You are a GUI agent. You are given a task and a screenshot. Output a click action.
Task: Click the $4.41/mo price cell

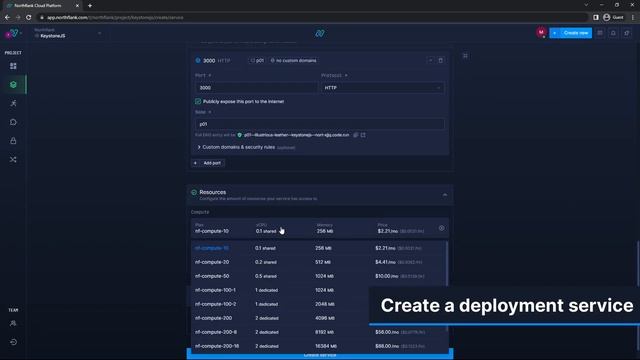(x=385, y=262)
